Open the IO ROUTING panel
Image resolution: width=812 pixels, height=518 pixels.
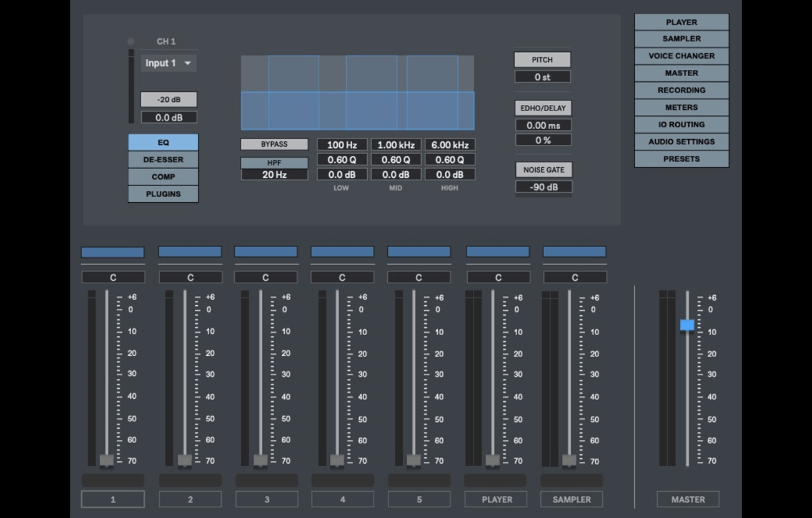tap(681, 124)
